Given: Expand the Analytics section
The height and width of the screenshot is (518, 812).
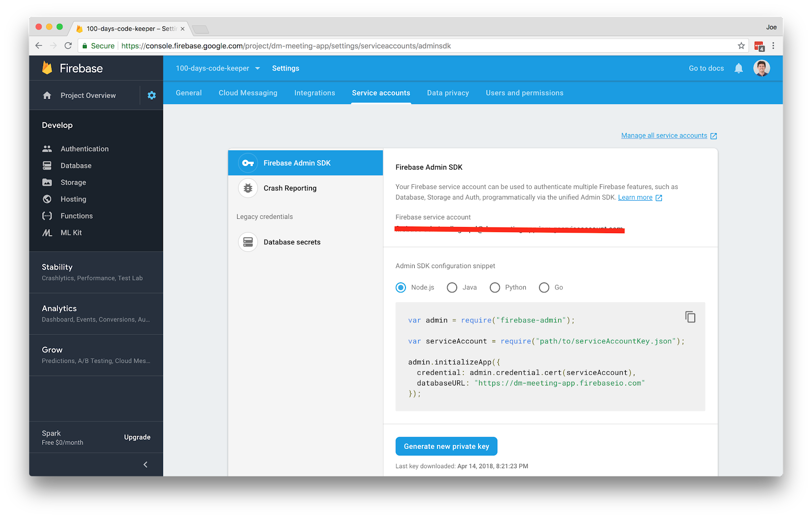Looking at the screenshot, I should [x=96, y=313].
